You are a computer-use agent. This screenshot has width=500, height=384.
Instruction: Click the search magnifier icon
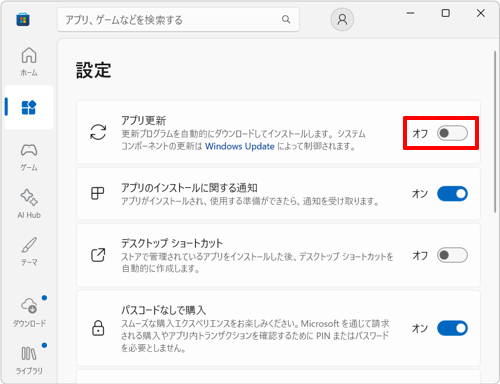tap(286, 19)
